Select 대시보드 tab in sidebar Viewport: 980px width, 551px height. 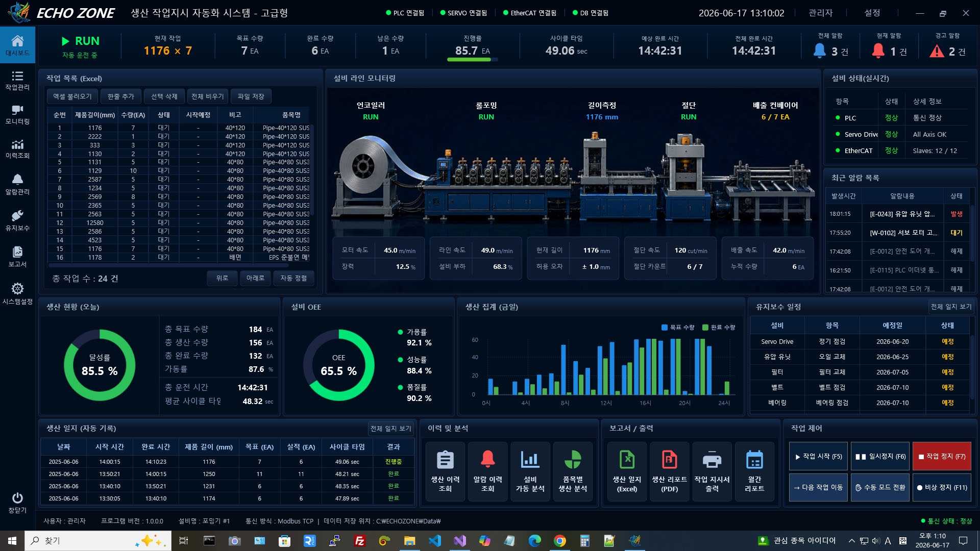tap(17, 45)
